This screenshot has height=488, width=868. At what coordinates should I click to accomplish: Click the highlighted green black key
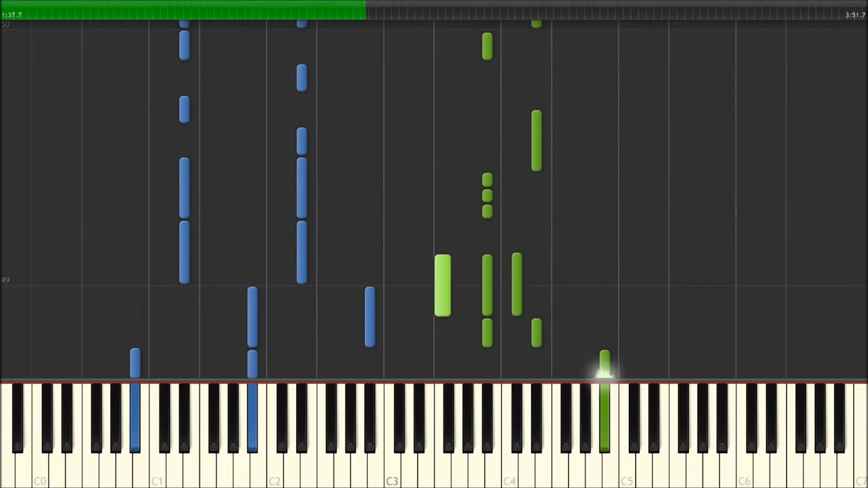pos(604,418)
